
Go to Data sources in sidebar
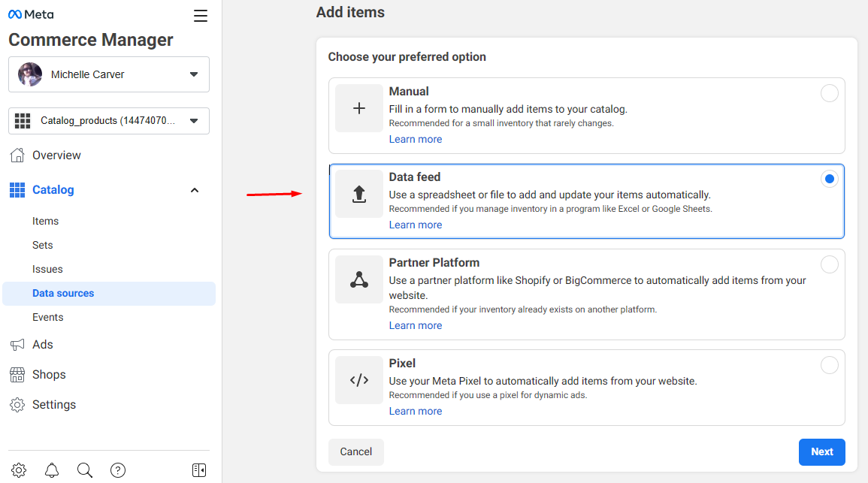click(63, 294)
